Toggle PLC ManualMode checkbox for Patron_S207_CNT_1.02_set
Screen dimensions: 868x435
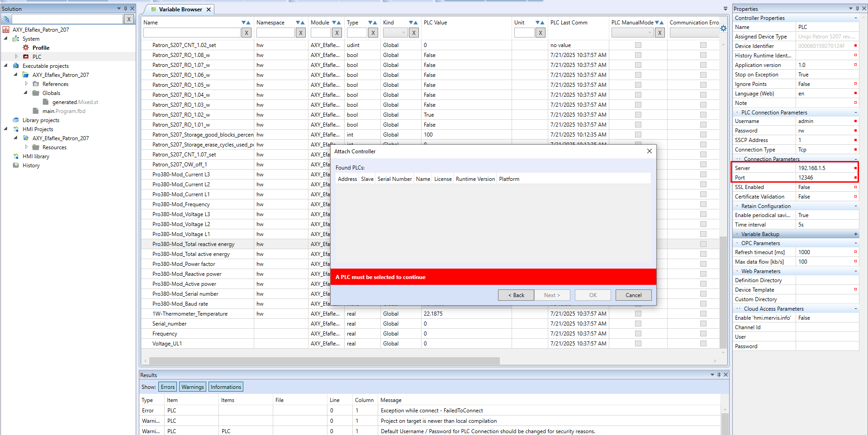pos(638,45)
